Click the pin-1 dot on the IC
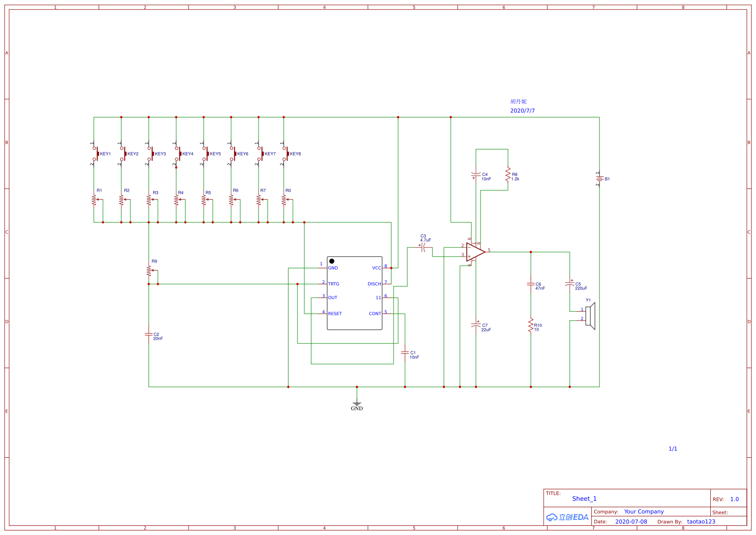The width and height of the screenshot is (756, 535). coord(332,261)
